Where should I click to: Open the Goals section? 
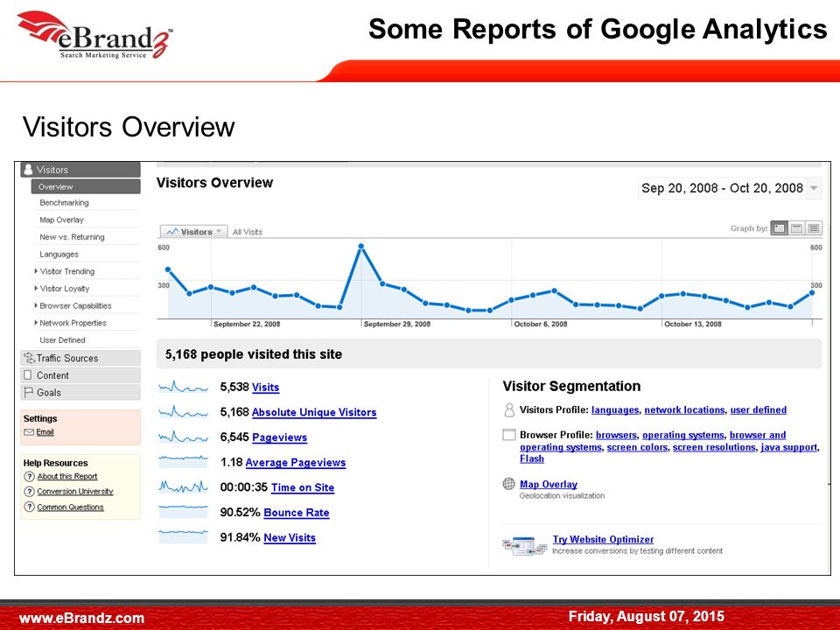click(x=80, y=392)
